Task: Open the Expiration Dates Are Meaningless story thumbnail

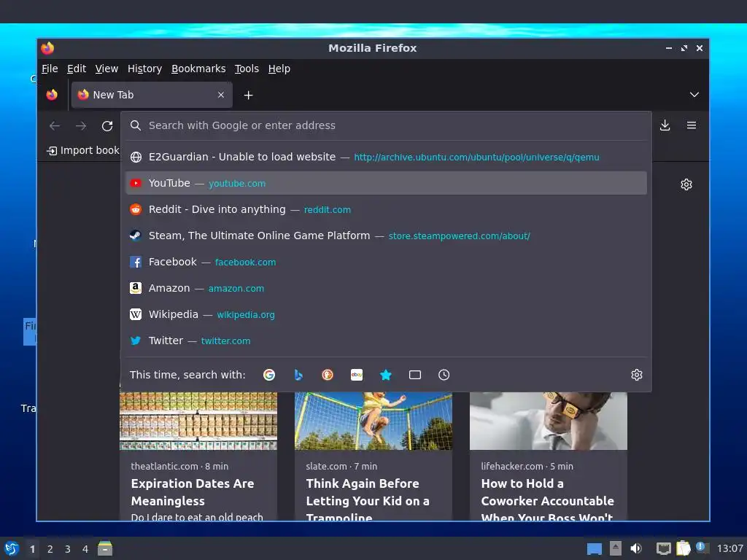Action: tap(198, 421)
